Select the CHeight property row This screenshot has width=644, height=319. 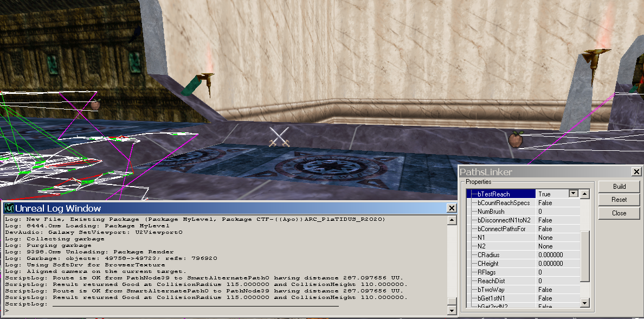(x=523, y=263)
